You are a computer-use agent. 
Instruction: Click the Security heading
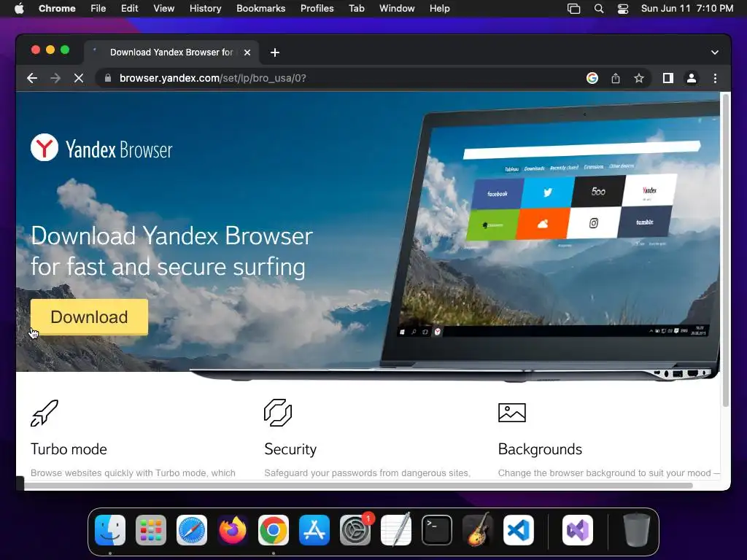290,449
